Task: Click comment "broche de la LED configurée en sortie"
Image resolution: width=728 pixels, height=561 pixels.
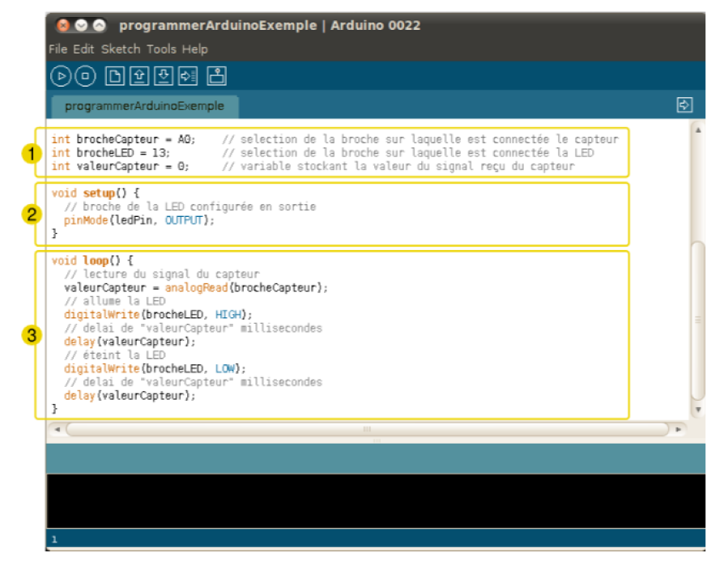Action: click(x=189, y=206)
